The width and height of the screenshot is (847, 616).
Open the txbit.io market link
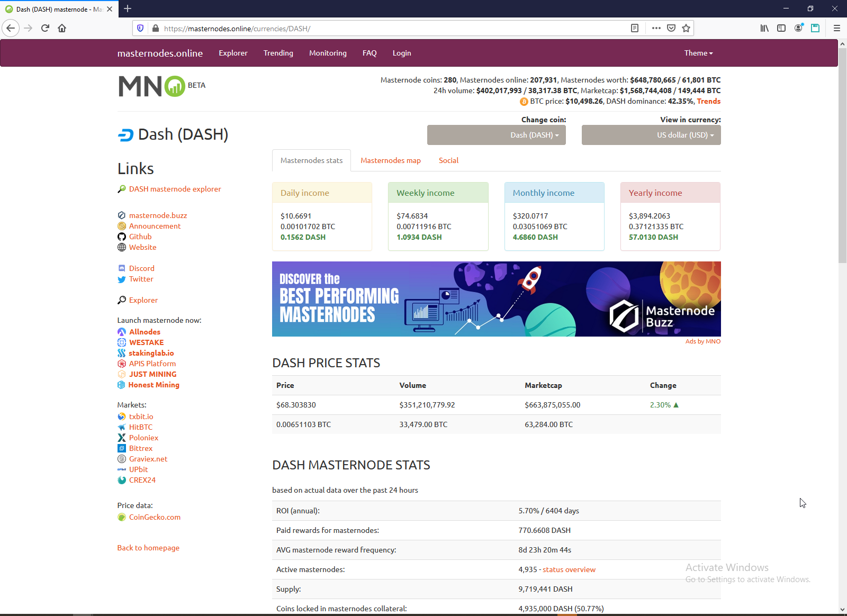[x=141, y=416]
